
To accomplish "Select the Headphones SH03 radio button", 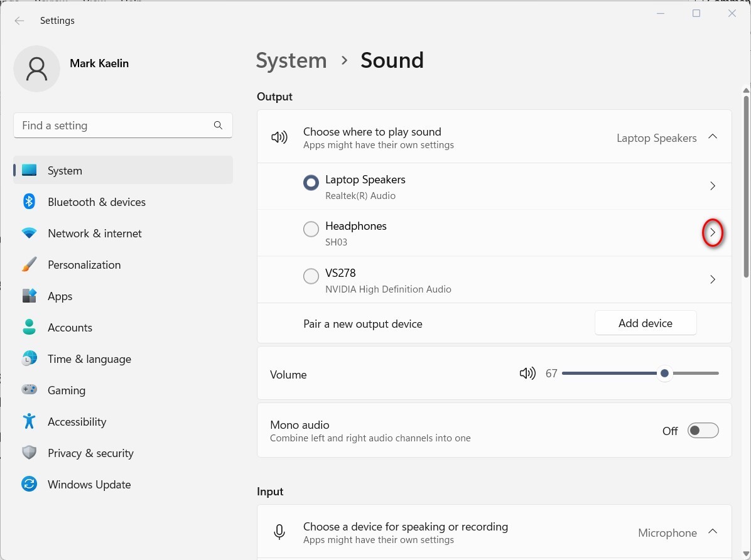I will pos(311,229).
